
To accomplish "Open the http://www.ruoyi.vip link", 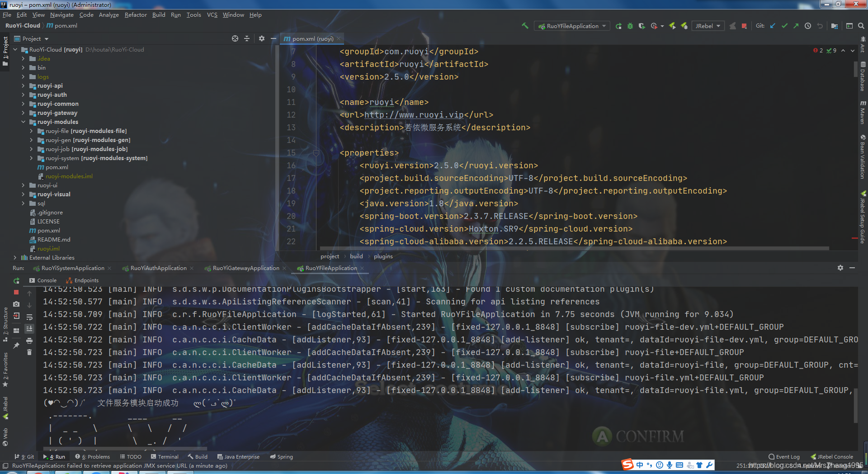I will [x=414, y=115].
